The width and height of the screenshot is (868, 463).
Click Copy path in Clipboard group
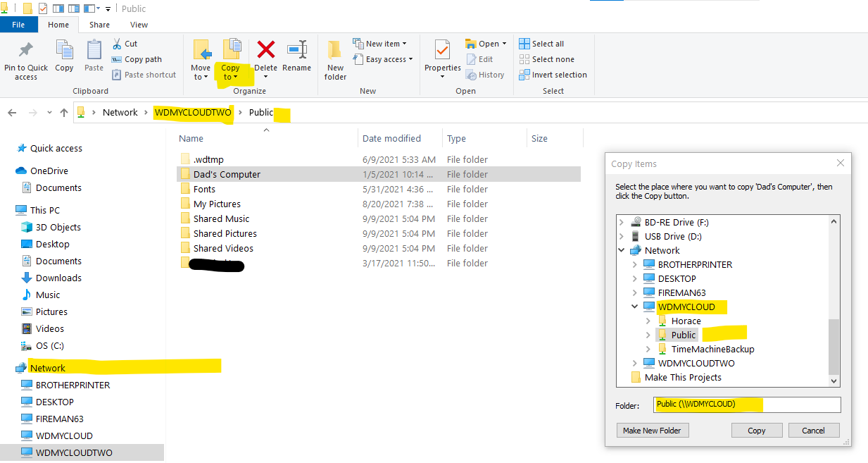point(137,59)
